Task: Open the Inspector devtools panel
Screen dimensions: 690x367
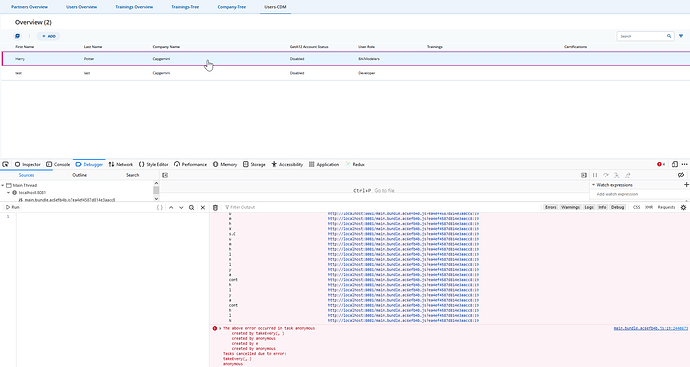Action: (x=27, y=164)
